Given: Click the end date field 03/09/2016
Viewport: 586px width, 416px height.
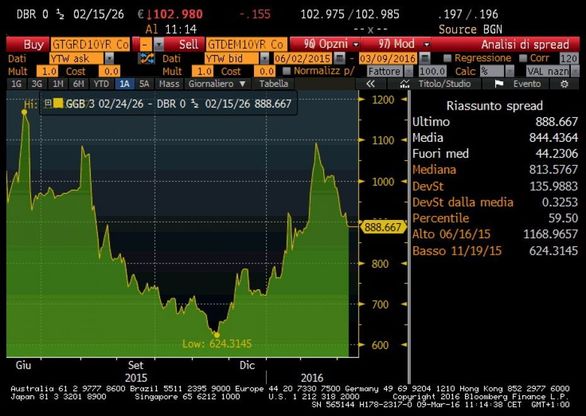Looking at the screenshot, I should 388,58.
